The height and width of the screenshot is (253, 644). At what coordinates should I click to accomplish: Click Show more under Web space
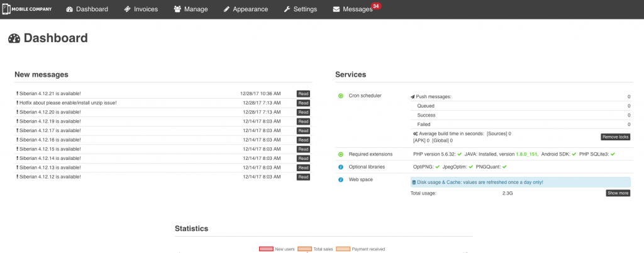tap(618, 193)
